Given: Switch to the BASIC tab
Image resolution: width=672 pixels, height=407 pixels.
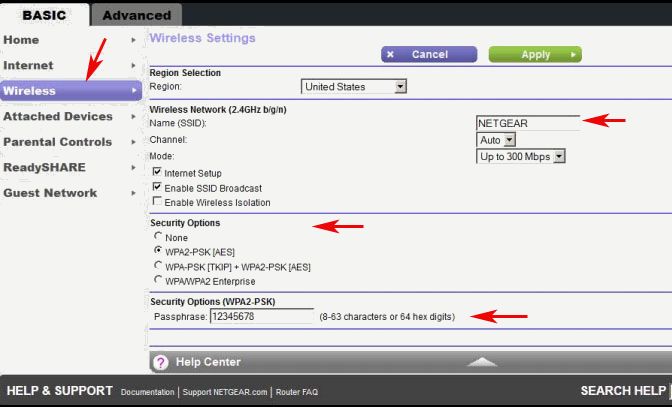Looking at the screenshot, I should [x=44, y=15].
